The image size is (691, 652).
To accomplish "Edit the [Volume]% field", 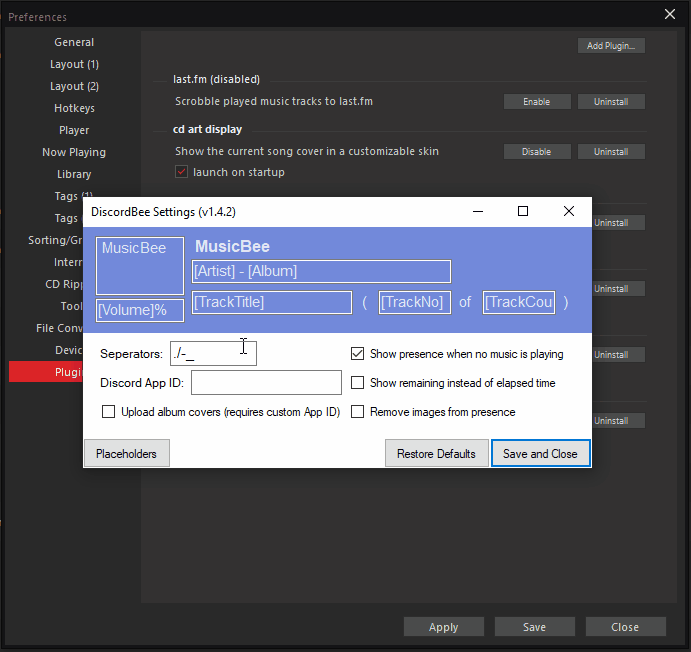I will coord(140,310).
